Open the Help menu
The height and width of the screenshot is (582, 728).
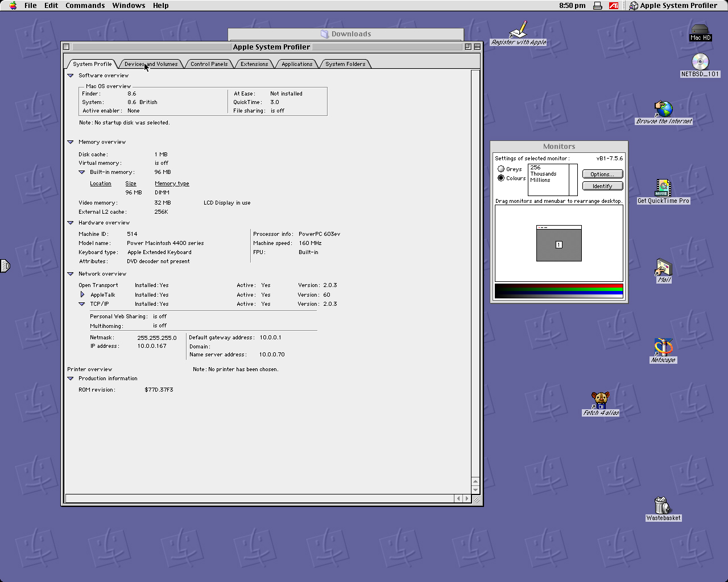pyautogui.click(x=161, y=6)
